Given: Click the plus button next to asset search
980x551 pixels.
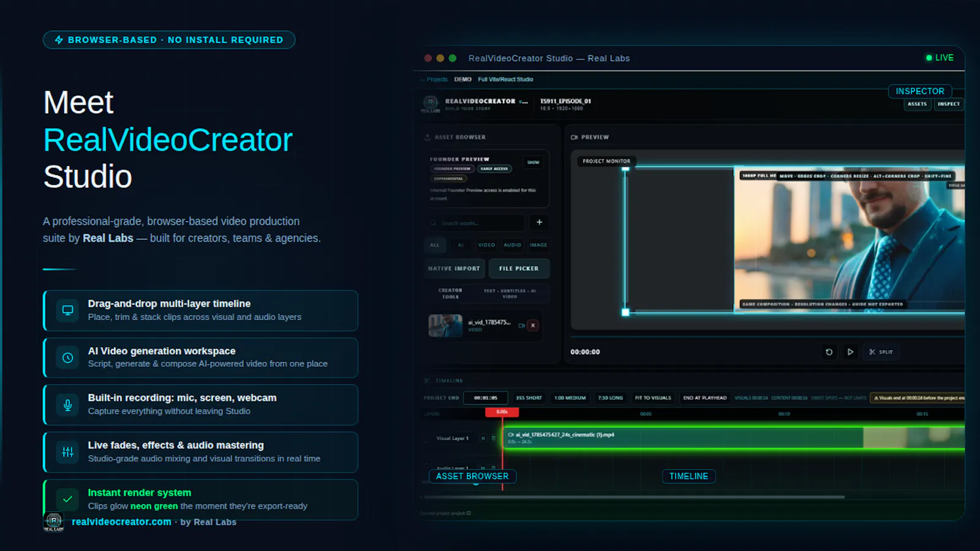Looking at the screenshot, I should pyautogui.click(x=540, y=222).
